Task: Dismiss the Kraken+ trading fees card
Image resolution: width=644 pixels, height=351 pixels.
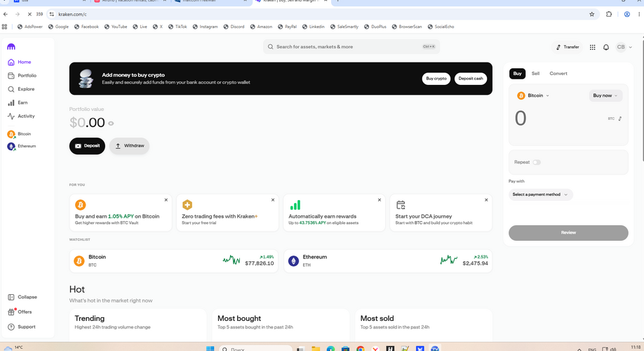Action: point(273,200)
